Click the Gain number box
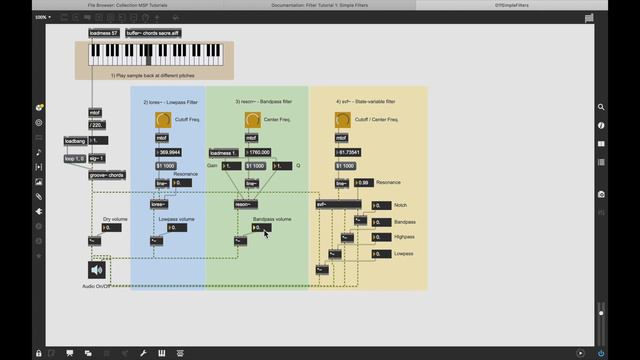The image size is (640, 360). tap(231, 166)
